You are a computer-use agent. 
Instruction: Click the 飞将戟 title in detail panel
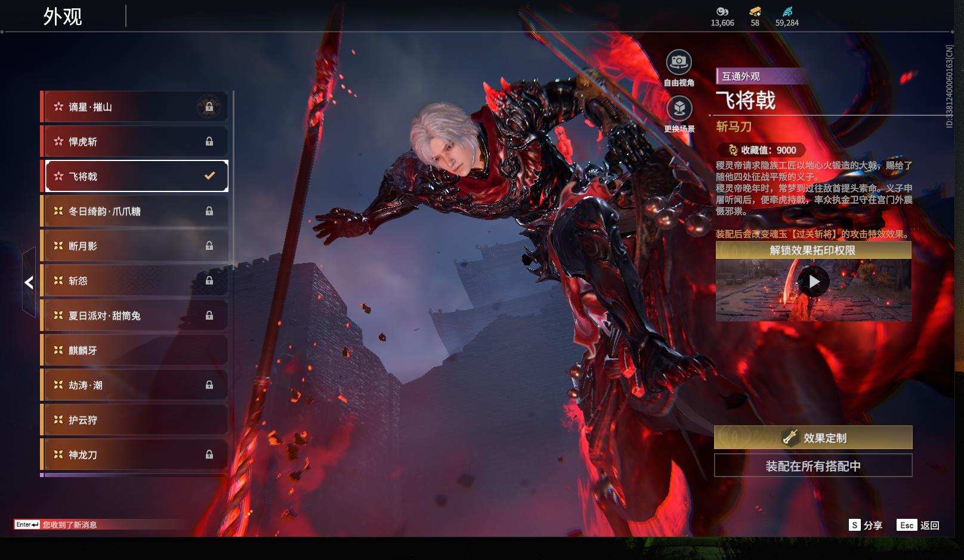point(746,100)
